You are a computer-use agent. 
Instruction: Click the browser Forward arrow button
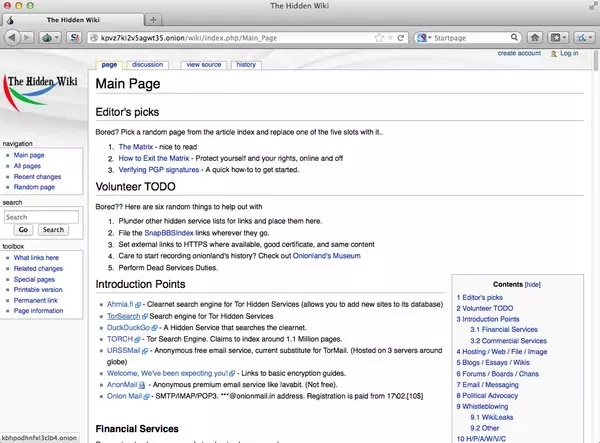pos(27,37)
